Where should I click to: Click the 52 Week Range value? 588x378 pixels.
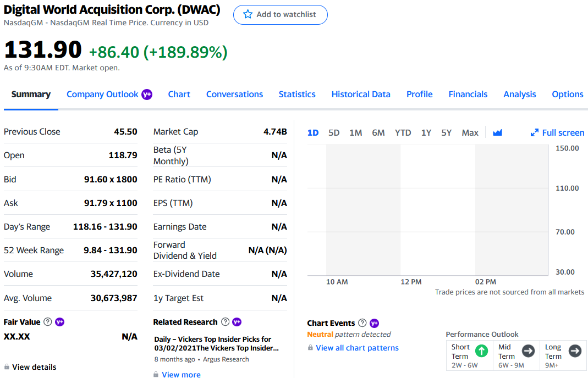click(x=110, y=250)
